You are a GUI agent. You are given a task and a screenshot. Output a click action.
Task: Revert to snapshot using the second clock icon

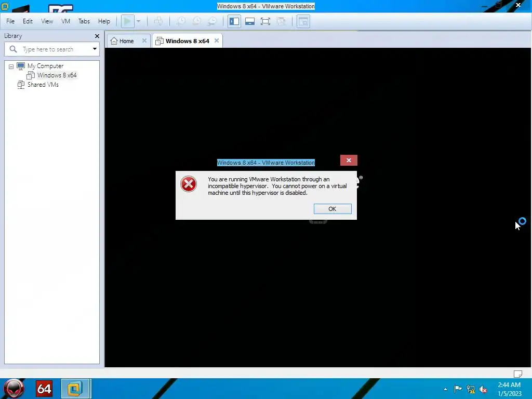click(197, 21)
